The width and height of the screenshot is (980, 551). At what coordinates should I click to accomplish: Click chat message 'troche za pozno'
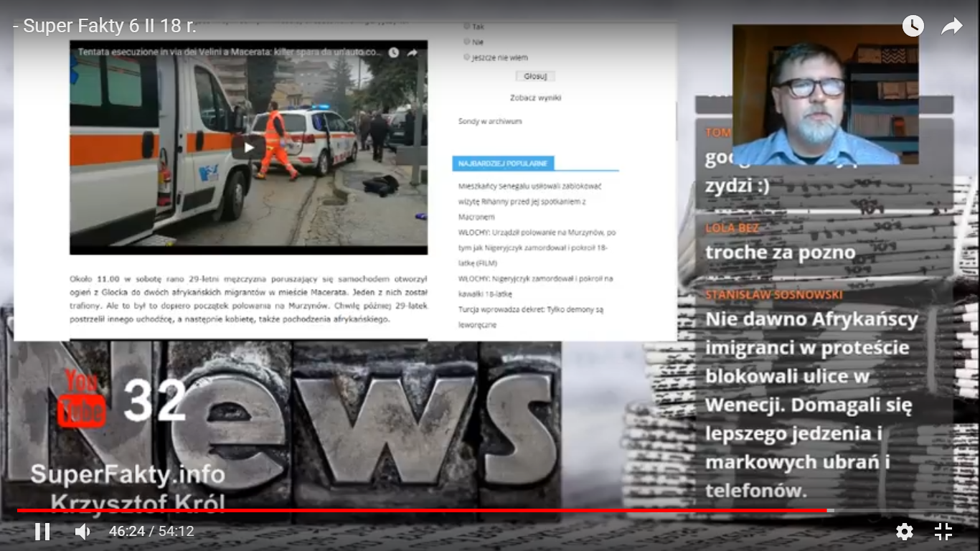coord(781,253)
